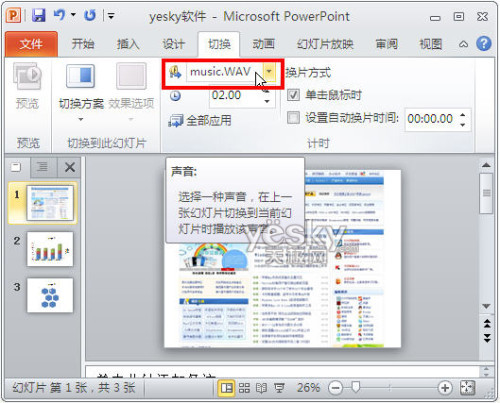Click 幻灯片 第 1 张，共 3 张 status text
The image size is (500, 403).
[74, 388]
